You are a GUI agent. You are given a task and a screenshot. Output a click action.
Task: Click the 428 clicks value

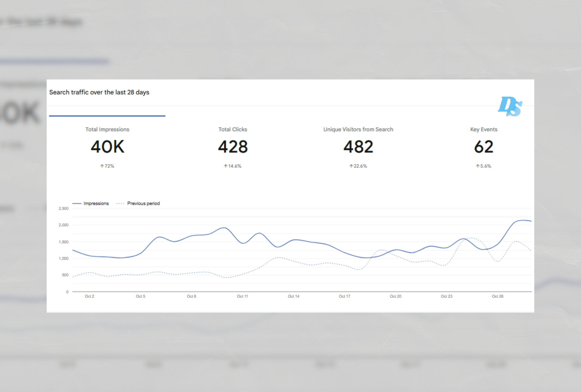click(x=233, y=147)
